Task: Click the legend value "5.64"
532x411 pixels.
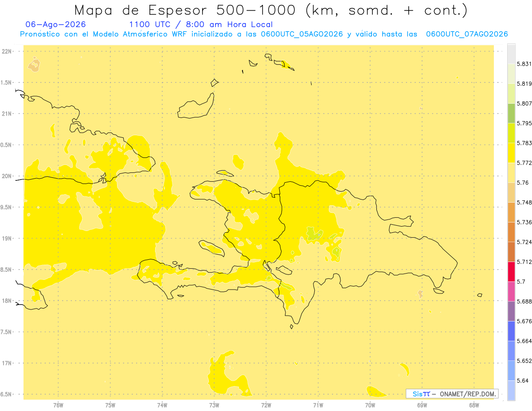Action: (x=523, y=380)
